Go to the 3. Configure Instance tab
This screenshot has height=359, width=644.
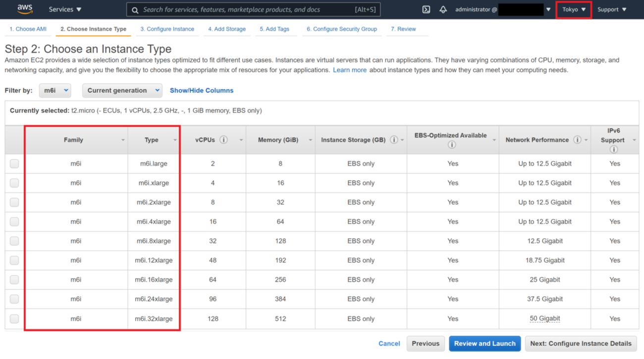(167, 29)
